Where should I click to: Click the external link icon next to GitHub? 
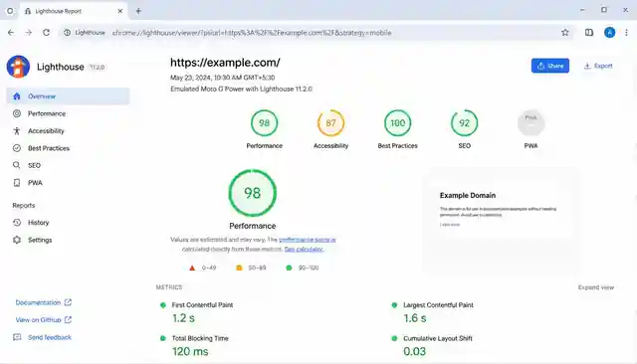(x=68, y=320)
